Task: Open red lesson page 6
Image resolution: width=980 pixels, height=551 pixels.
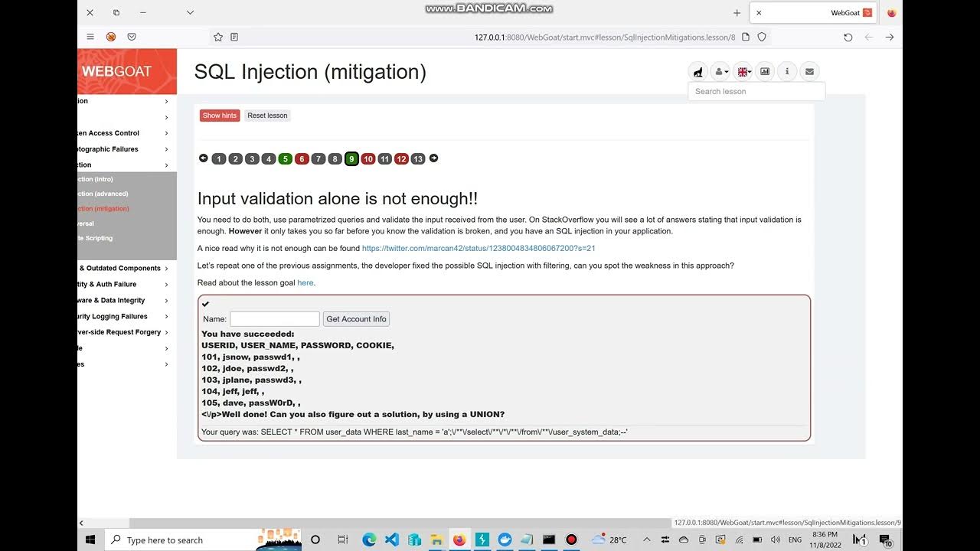Action: [x=302, y=159]
